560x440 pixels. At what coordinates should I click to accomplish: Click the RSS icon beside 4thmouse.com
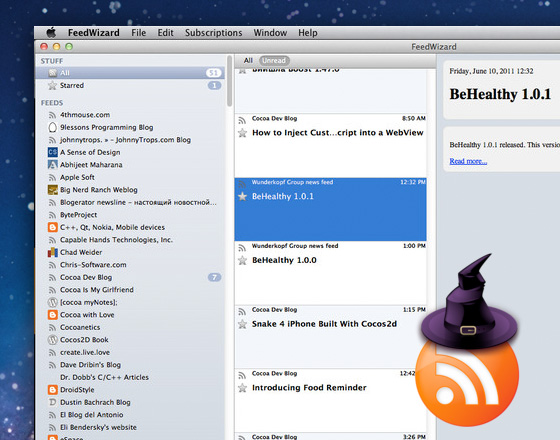pos(52,115)
